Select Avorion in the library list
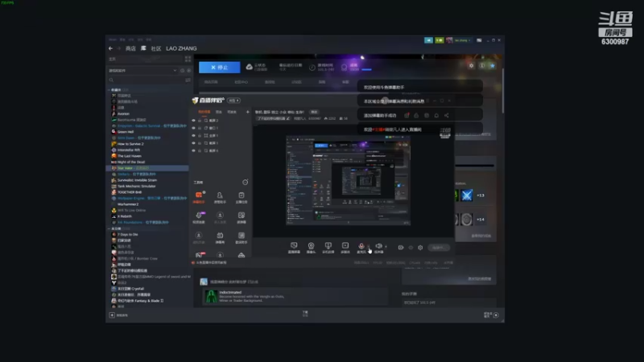The image size is (644, 362). coord(123,113)
